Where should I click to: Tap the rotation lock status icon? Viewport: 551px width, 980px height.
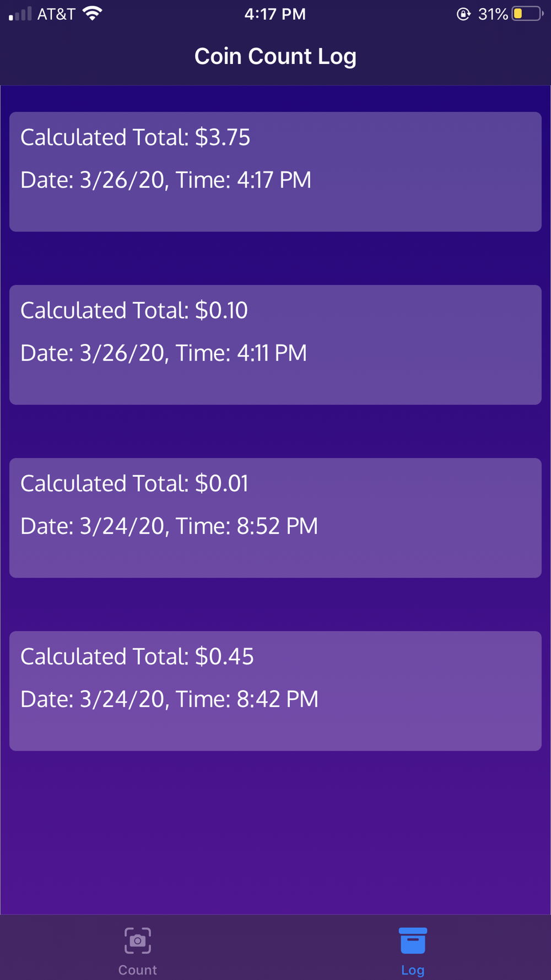tap(463, 14)
